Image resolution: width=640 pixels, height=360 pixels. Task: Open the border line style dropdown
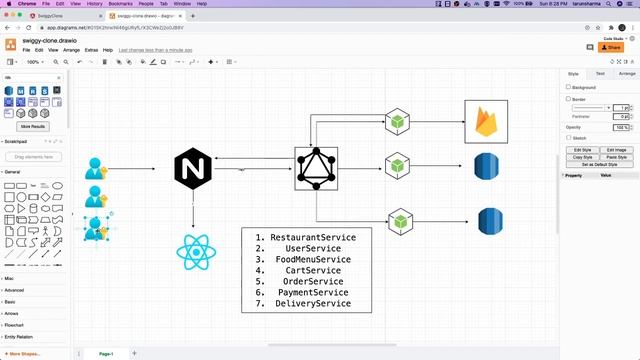592,108
